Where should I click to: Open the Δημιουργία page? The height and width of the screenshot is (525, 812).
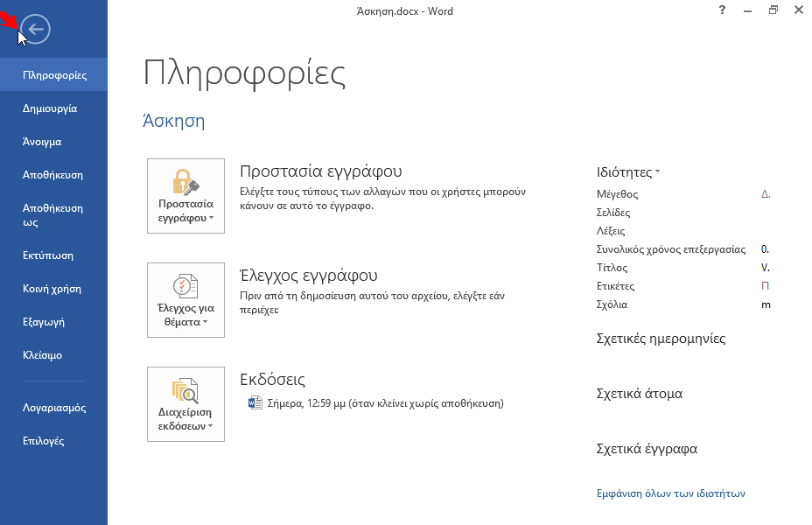point(54,108)
